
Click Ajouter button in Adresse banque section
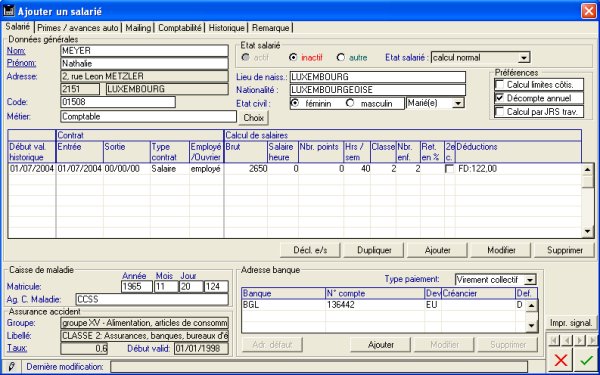pyautogui.click(x=381, y=345)
